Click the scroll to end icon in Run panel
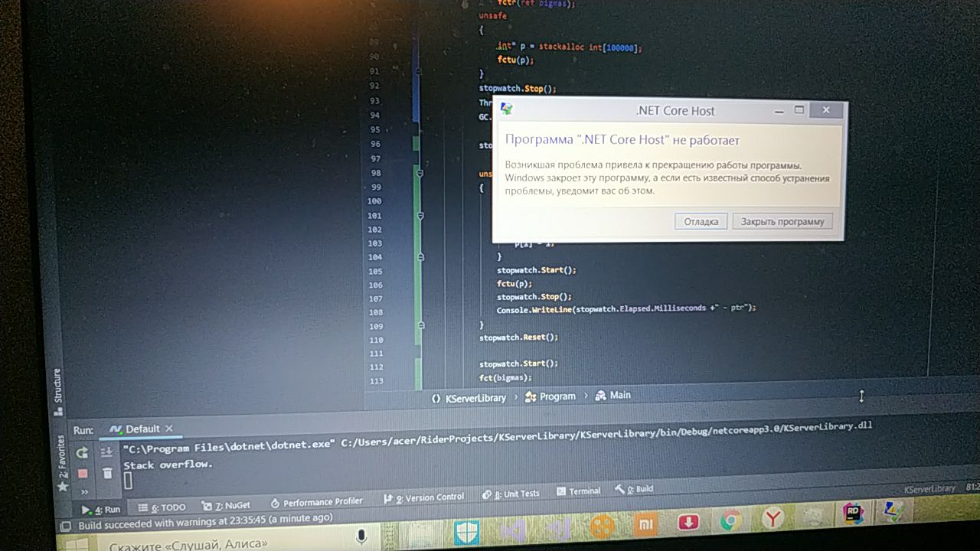This screenshot has height=551, width=980. pos(107,452)
